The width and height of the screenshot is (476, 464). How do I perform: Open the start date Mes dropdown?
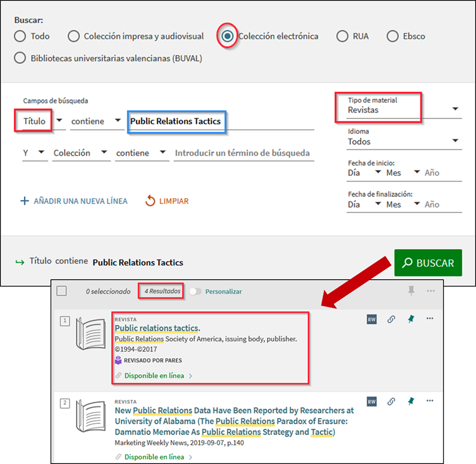pyautogui.click(x=403, y=172)
